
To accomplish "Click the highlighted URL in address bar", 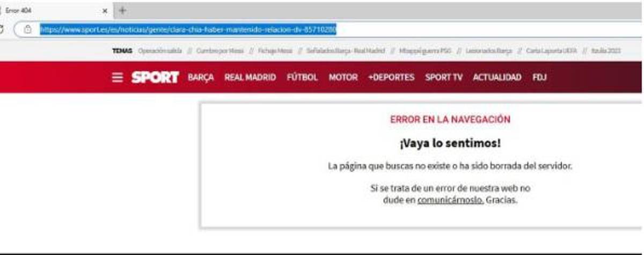I will pyautogui.click(x=188, y=30).
